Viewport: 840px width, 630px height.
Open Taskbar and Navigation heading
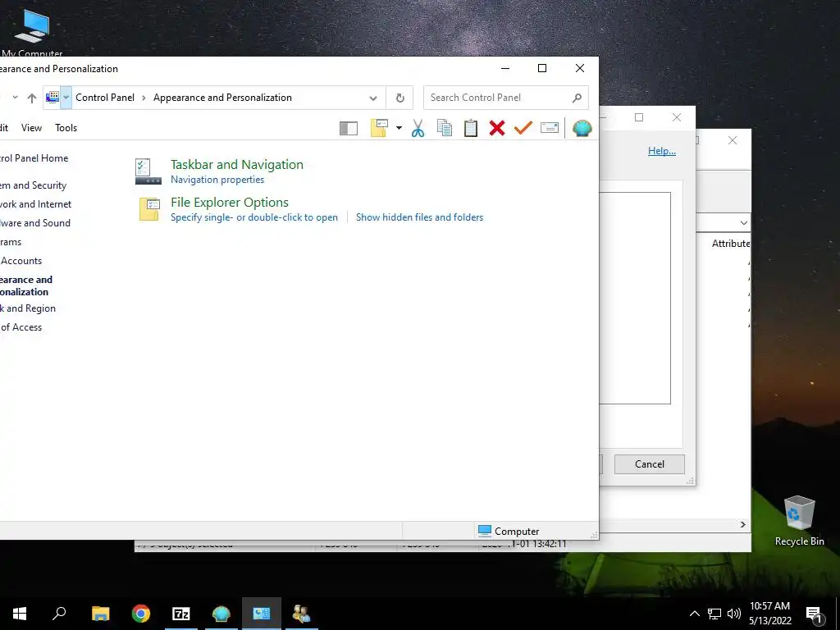coord(237,164)
